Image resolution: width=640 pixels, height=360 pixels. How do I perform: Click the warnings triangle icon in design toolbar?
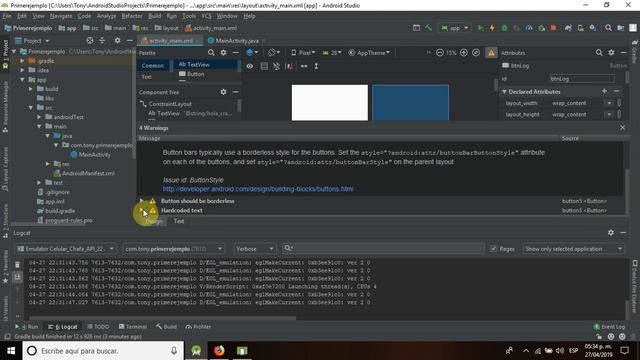(491, 53)
